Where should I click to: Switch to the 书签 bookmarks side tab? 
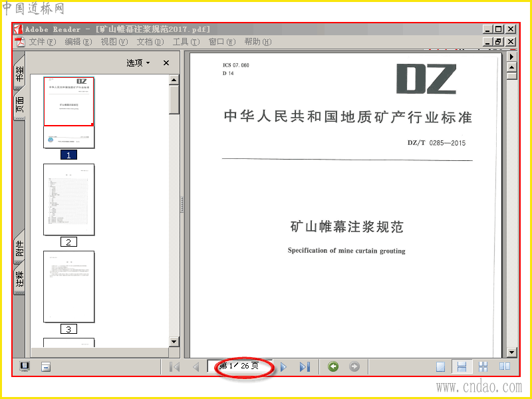point(20,73)
